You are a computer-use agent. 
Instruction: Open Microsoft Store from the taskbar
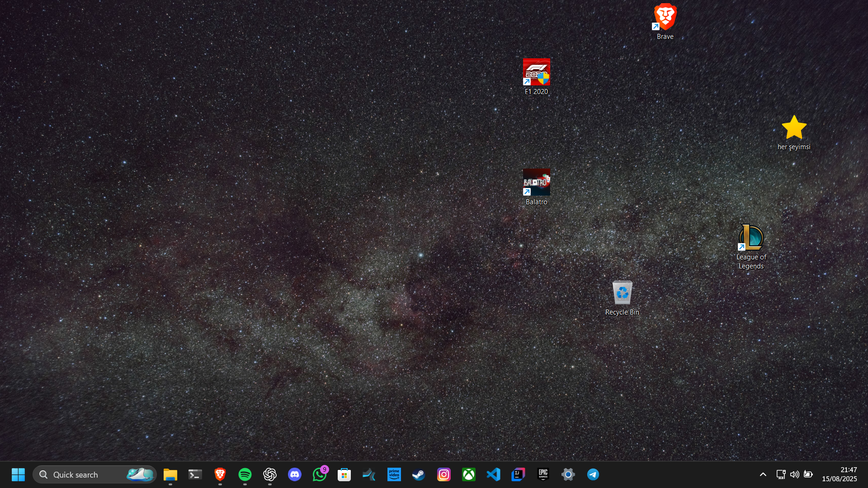(x=344, y=474)
